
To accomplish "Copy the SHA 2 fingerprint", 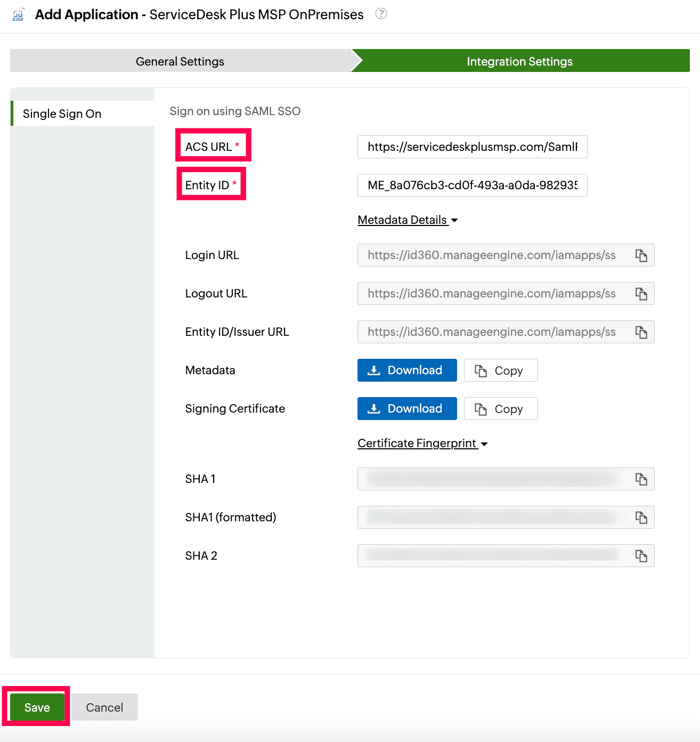I will [x=641, y=555].
